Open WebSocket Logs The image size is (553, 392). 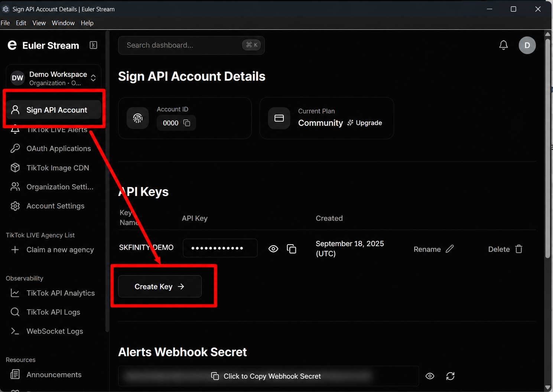pos(53,331)
